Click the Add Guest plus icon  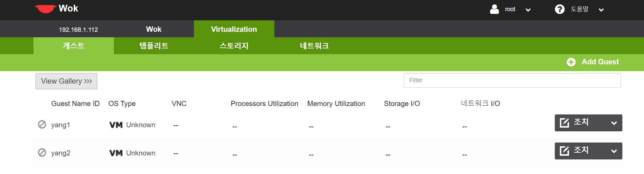[x=571, y=62]
